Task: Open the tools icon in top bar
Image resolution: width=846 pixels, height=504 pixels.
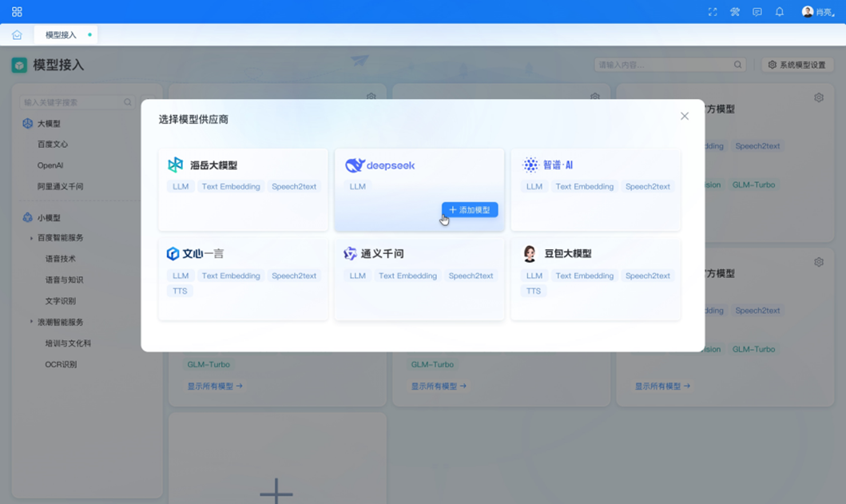Action: pyautogui.click(x=735, y=11)
